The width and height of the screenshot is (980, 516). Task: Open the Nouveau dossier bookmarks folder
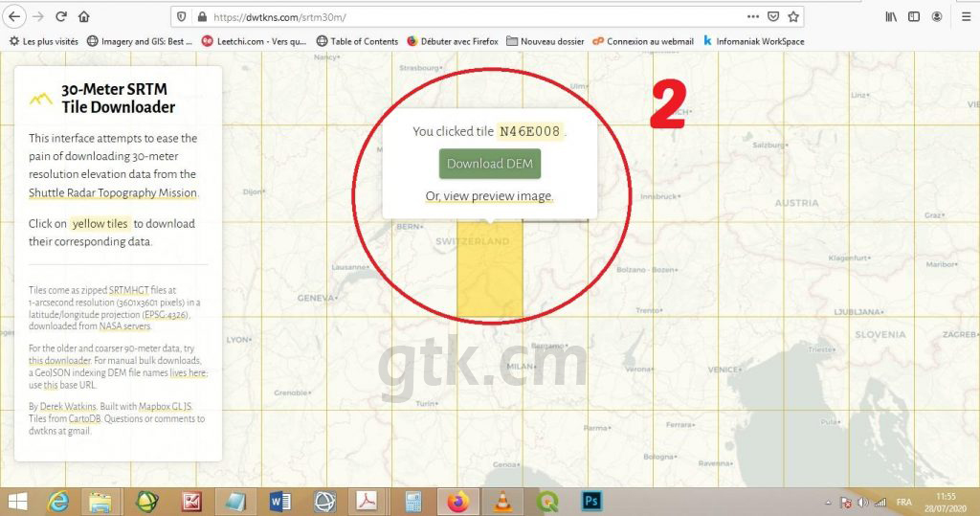(546, 41)
